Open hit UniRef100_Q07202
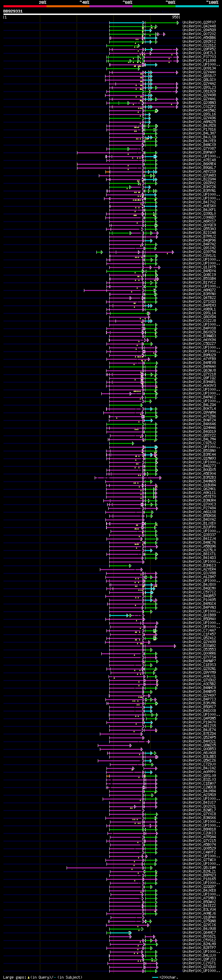This screenshot has width=222, height=980. [x=199, y=34]
